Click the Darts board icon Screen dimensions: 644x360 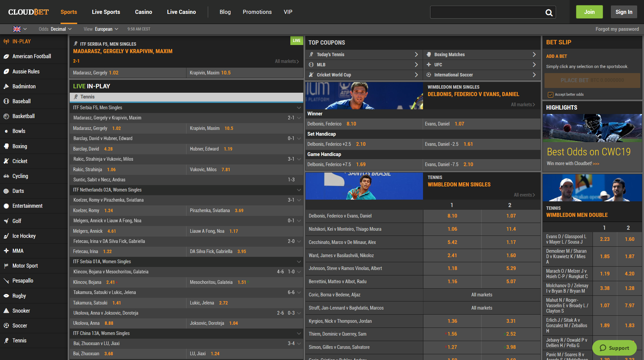(6, 191)
